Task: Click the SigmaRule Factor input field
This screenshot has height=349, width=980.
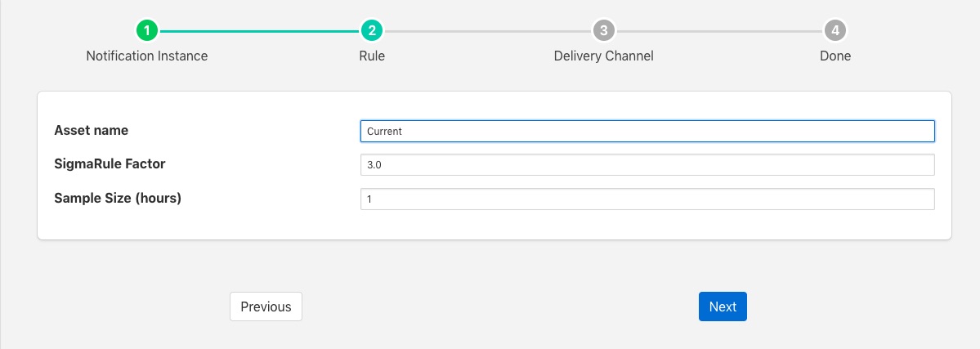Action: point(647,164)
